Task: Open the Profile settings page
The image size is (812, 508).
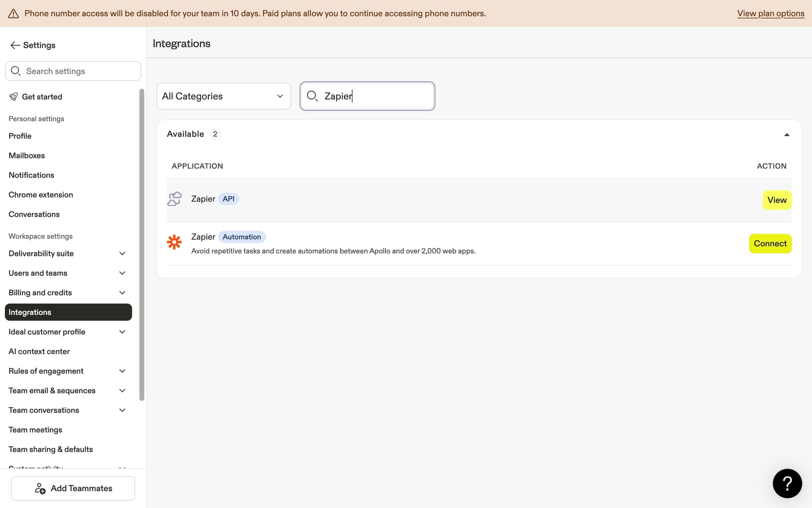Action: (x=19, y=136)
